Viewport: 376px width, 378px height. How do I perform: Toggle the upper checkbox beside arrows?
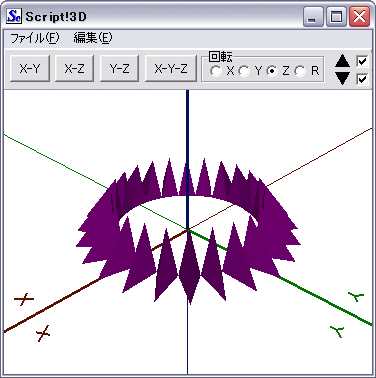[x=362, y=61]
